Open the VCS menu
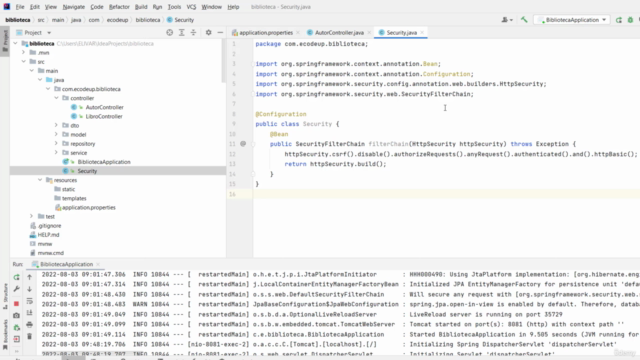 (191, 7)
